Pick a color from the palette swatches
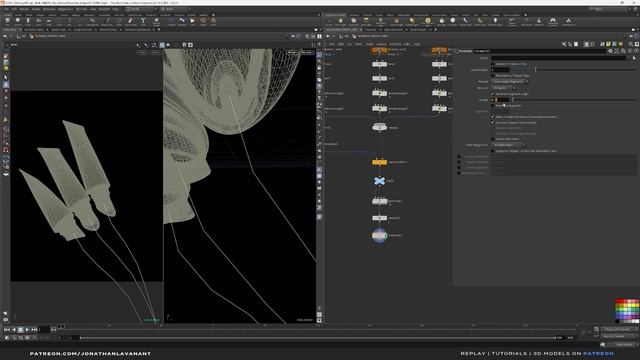This screenshot has width=640, height=360. [x=627, y=311]
